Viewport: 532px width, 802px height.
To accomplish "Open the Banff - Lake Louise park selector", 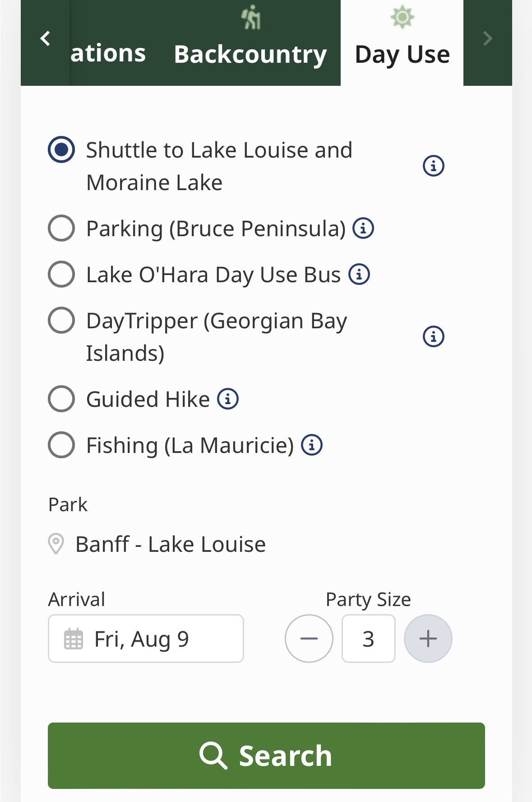I will click(171, 544).
